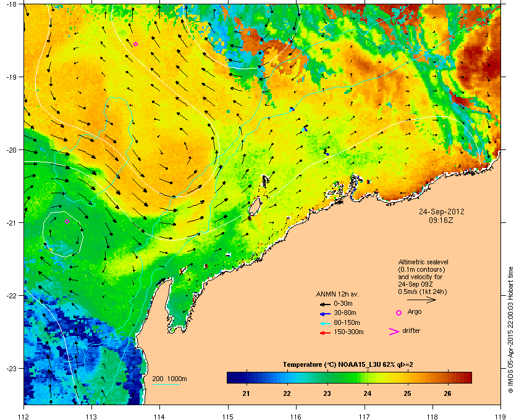Viewport: 519px width, 420px height.
Task: Click the 'Argo' legend text
Action: point(415,312)
